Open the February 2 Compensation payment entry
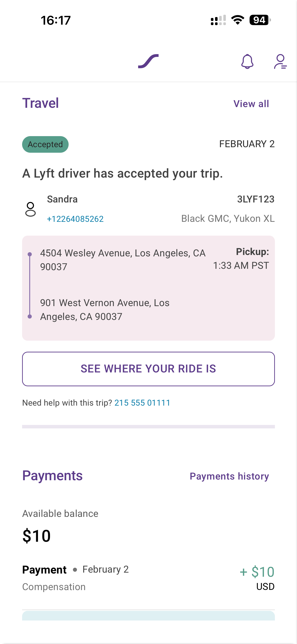The image size is (297, 644). [x=148, y=578]
